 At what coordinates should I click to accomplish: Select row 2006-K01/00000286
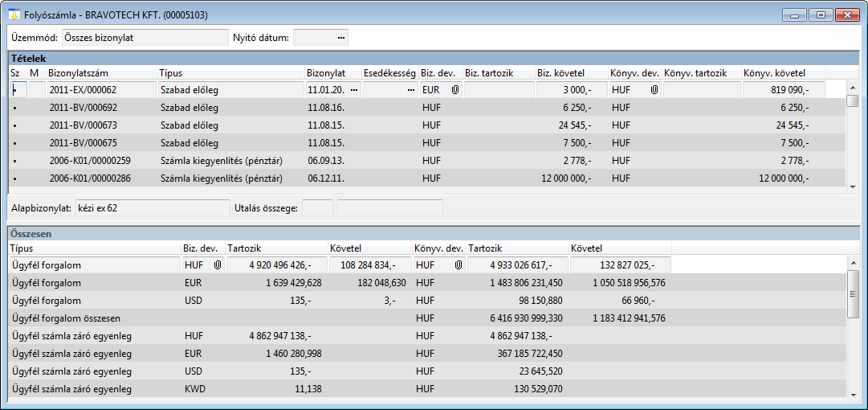point(427,178)
